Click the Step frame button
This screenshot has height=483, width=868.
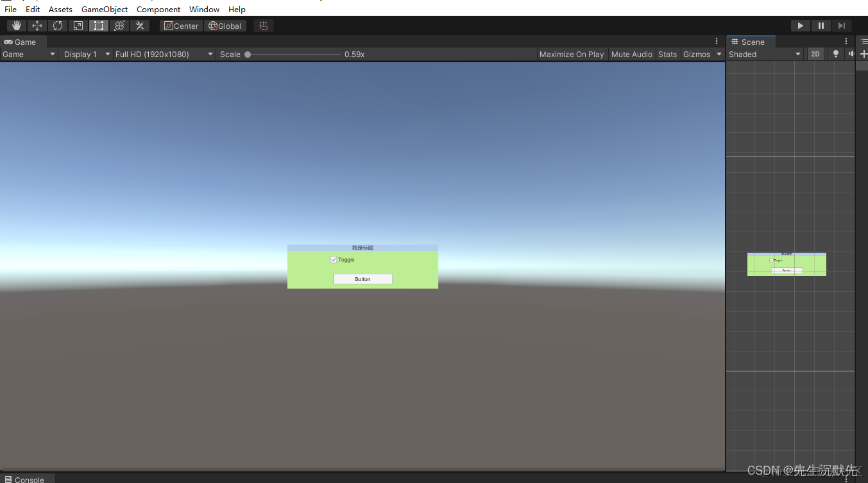point(842,26)
